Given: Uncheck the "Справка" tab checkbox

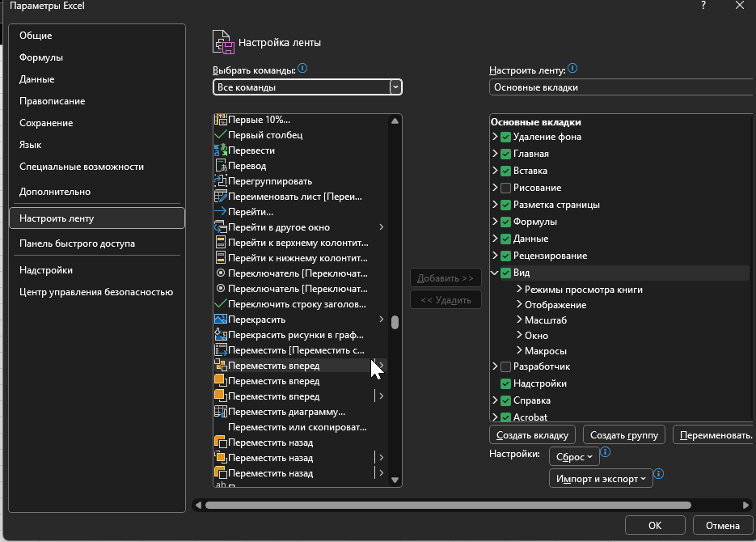Looking at the screenshot, I should point(506,400).
